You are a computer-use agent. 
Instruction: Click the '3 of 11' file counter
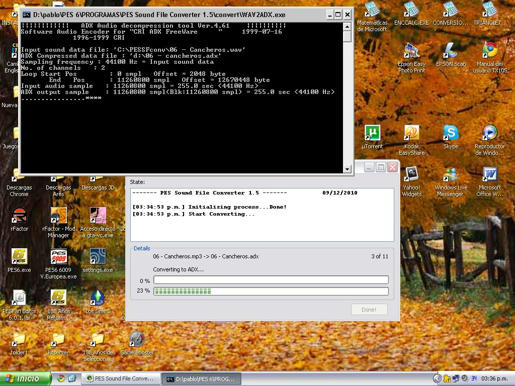click(379, 256)
